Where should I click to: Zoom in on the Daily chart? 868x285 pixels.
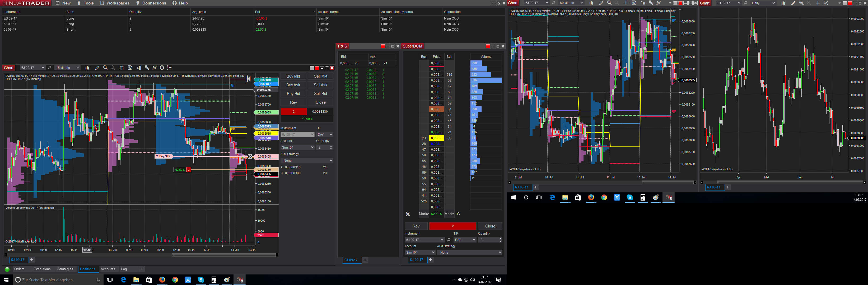801,3
